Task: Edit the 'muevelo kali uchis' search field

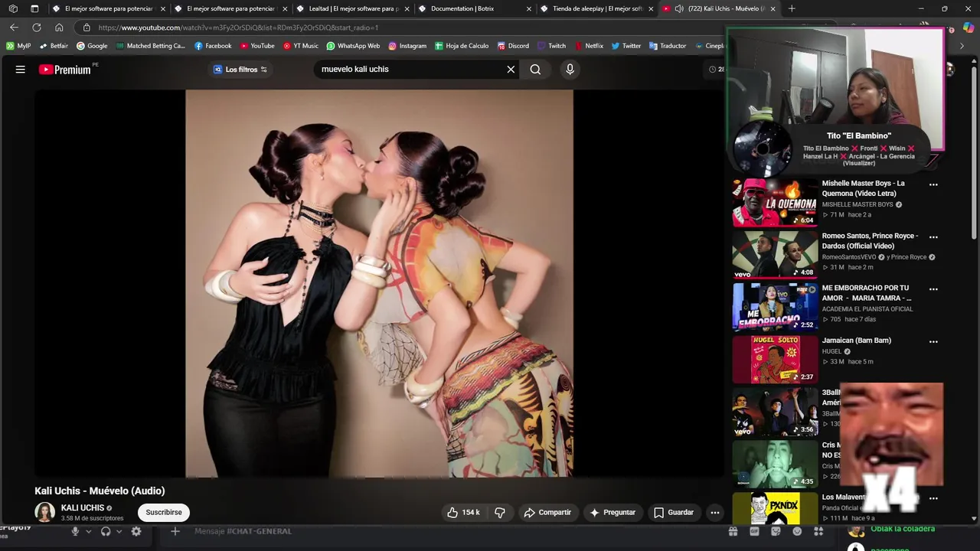Action: tap(410, 69)
